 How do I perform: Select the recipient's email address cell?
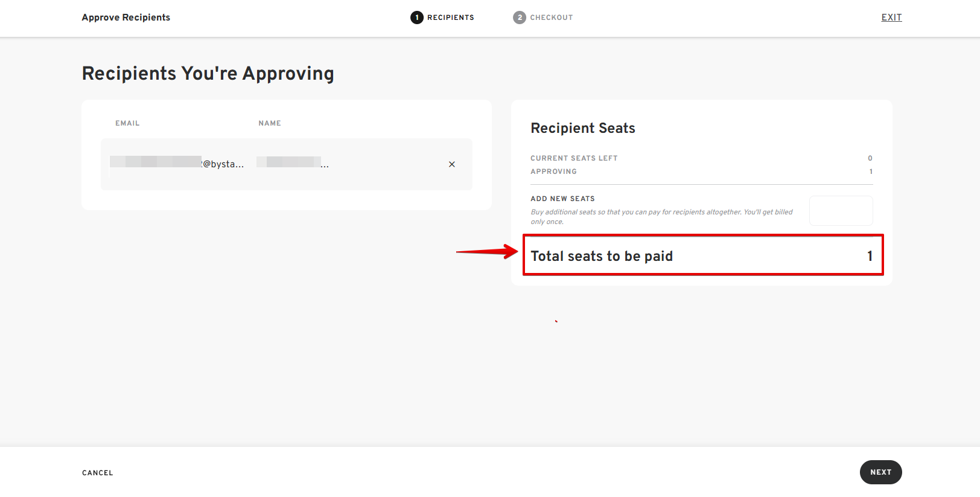(x=177, y=164)
